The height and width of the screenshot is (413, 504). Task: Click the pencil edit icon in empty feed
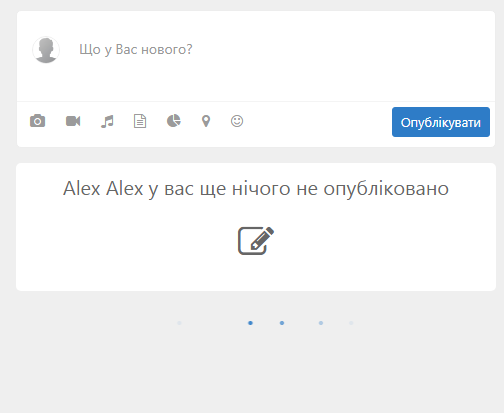(x=256, y=241)
